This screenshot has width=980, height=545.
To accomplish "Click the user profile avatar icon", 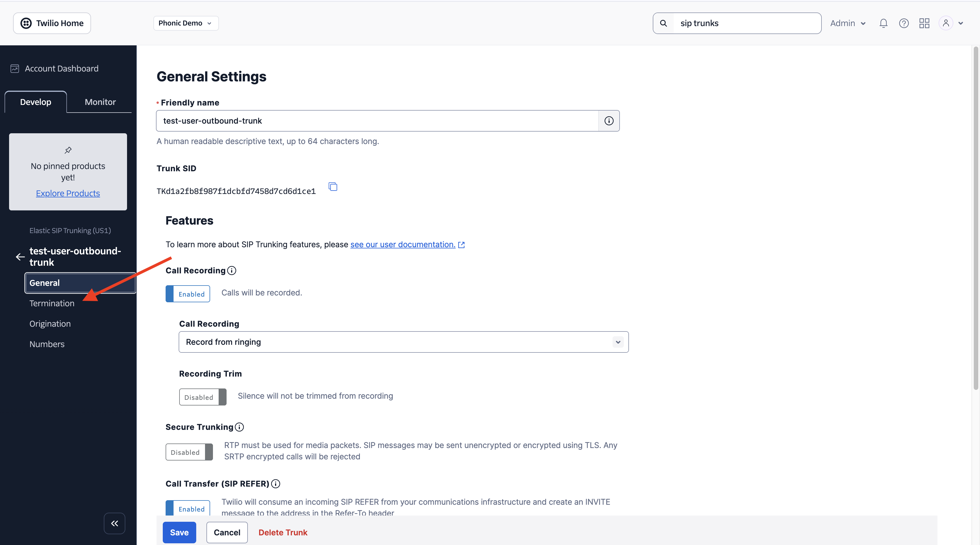I will point(946,23).
